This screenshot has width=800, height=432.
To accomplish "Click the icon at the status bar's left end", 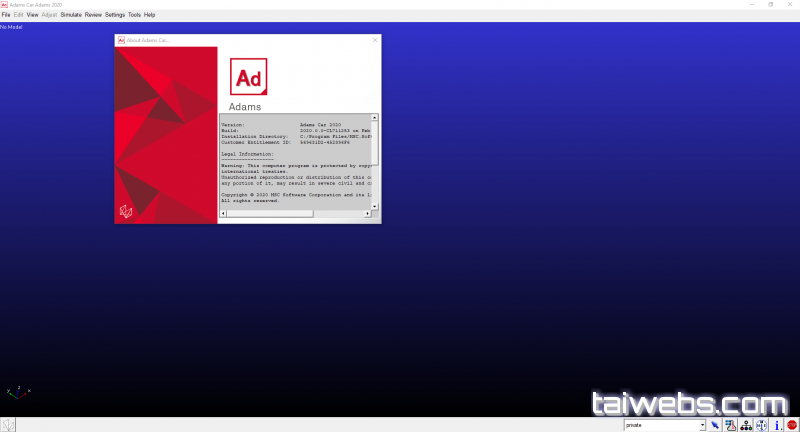I will 7,425.
